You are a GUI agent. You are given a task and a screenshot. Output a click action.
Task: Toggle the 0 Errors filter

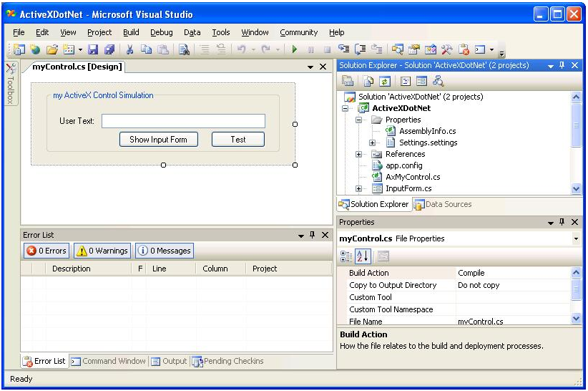coord(47,251)
